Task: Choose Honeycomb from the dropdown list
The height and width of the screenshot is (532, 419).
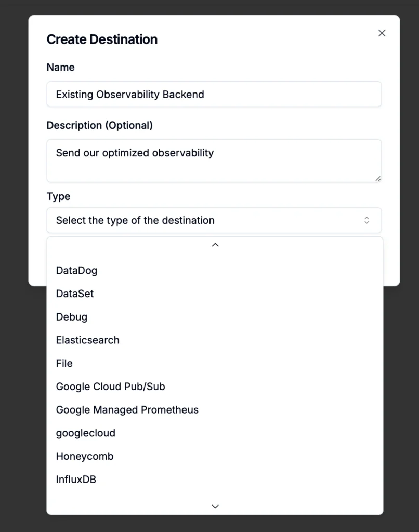Action: point(85,456)
